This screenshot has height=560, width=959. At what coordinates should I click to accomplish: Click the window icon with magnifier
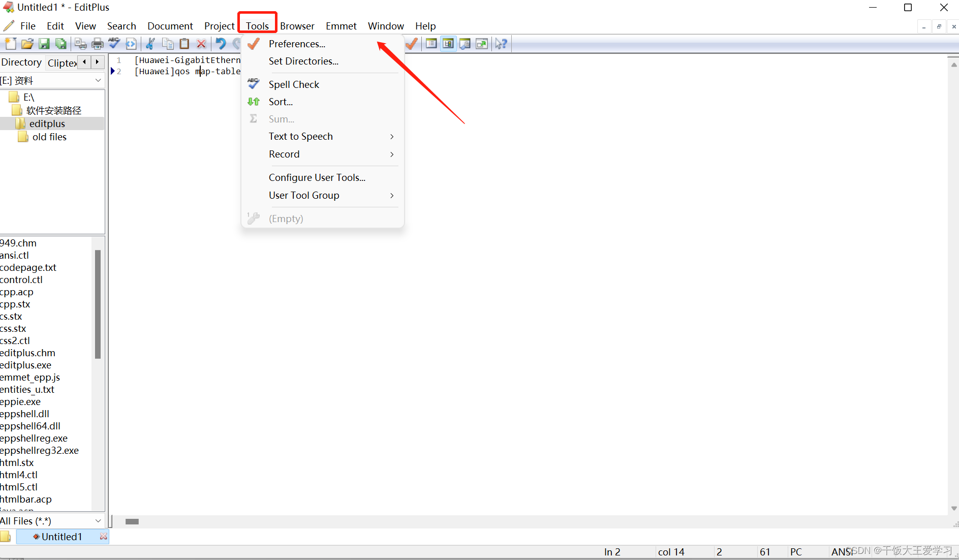pyautogui.click(x=465, y=44)
